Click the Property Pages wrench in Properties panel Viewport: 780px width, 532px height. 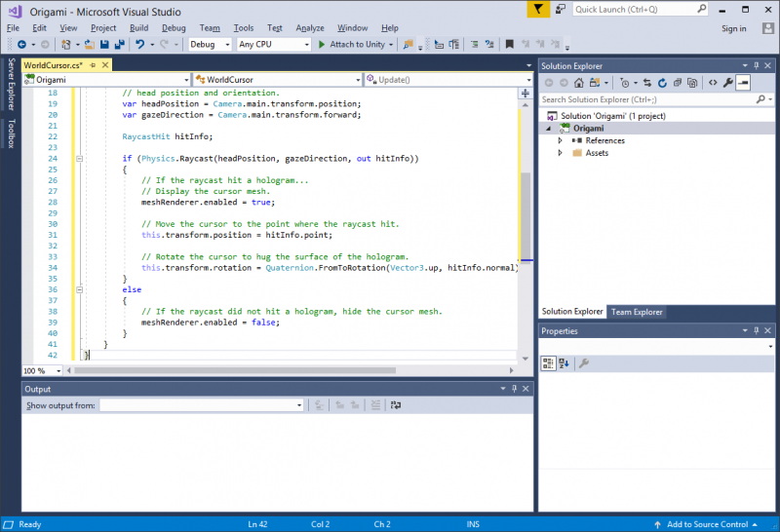tap(584, 363)
